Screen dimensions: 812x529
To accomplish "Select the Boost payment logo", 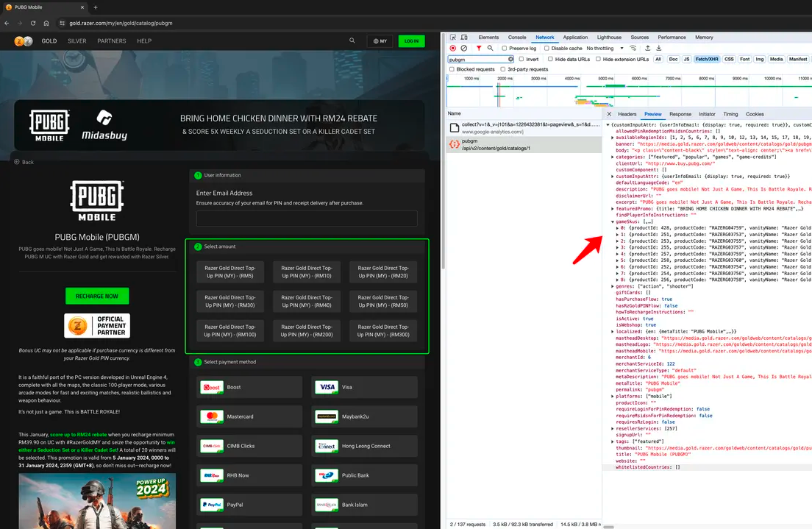I will tap(212, 387).
